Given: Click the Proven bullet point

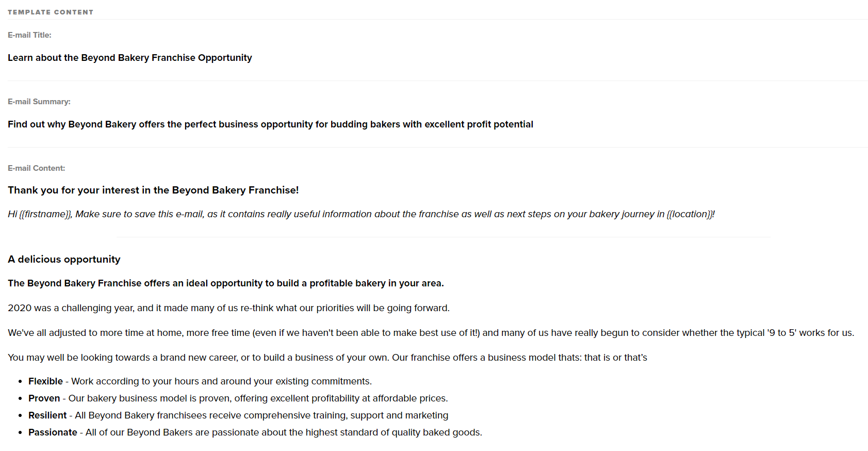Looking at the screenshot, I should 238,398.
